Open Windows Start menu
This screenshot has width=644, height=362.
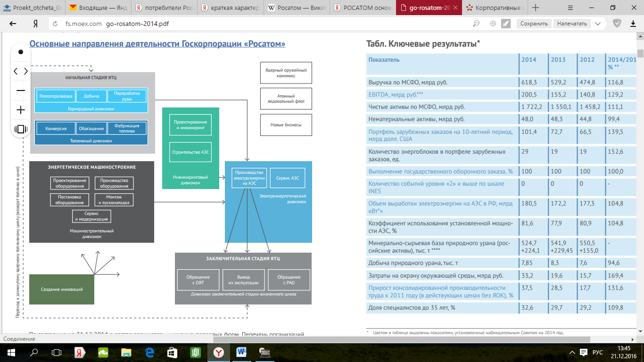(11, 352)
